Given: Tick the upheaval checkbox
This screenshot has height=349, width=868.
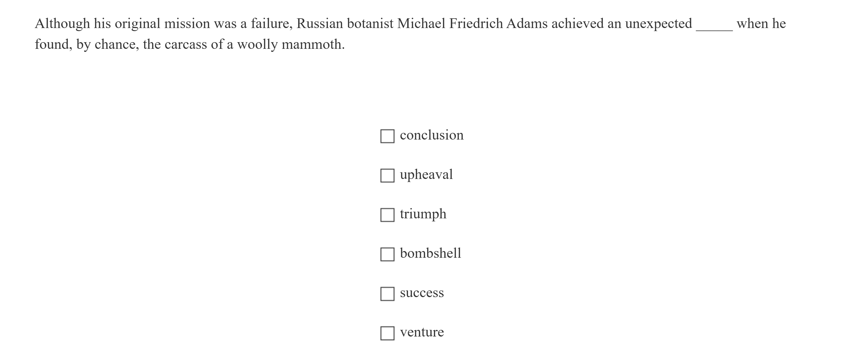Looking at the screenshot, I should tap(387, 176).
